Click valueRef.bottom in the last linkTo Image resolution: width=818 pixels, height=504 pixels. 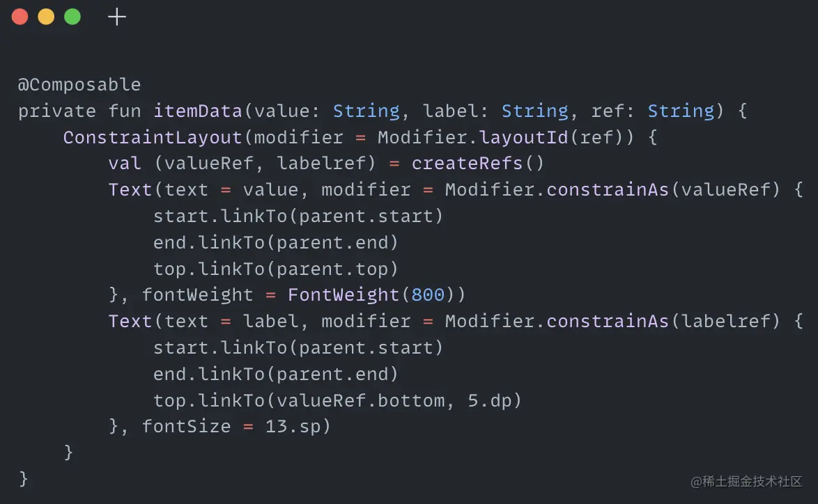point(360,400)
